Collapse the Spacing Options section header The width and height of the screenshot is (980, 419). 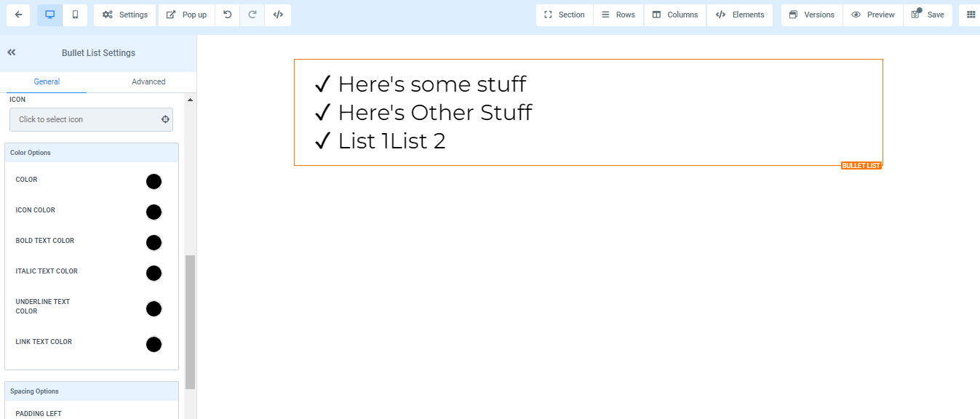92,391
